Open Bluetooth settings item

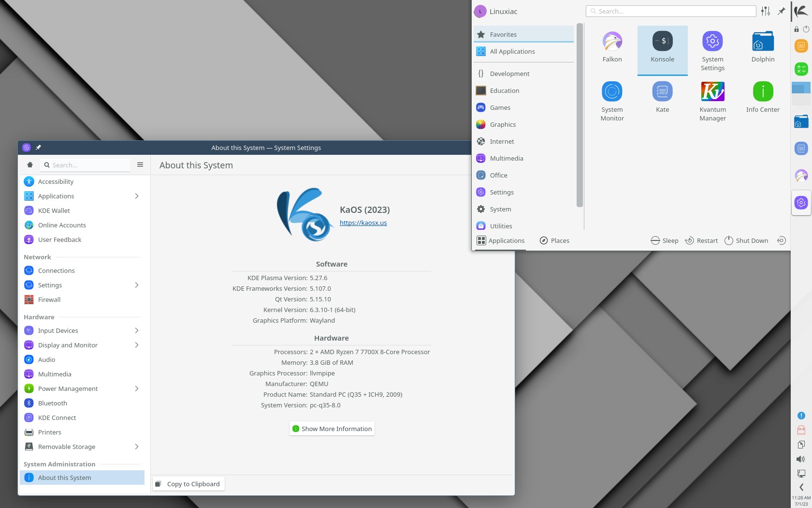pyautogui.click(x=82, y=403)
